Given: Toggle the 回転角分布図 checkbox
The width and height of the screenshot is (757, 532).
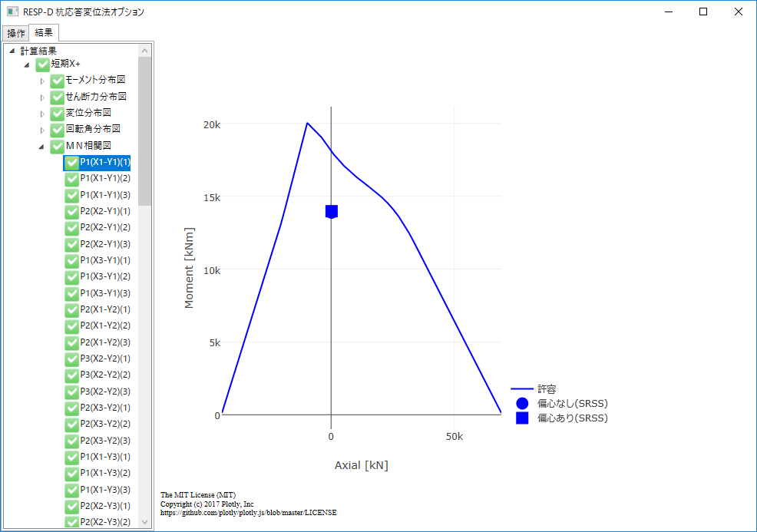Looking at the screenshot, I should click(57, 130).
